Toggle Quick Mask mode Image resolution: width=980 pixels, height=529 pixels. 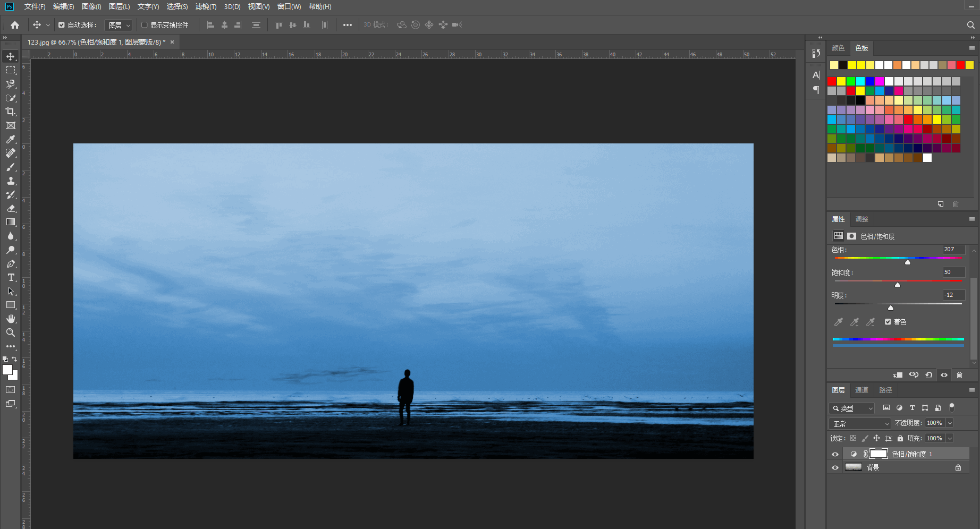(11, 390)
